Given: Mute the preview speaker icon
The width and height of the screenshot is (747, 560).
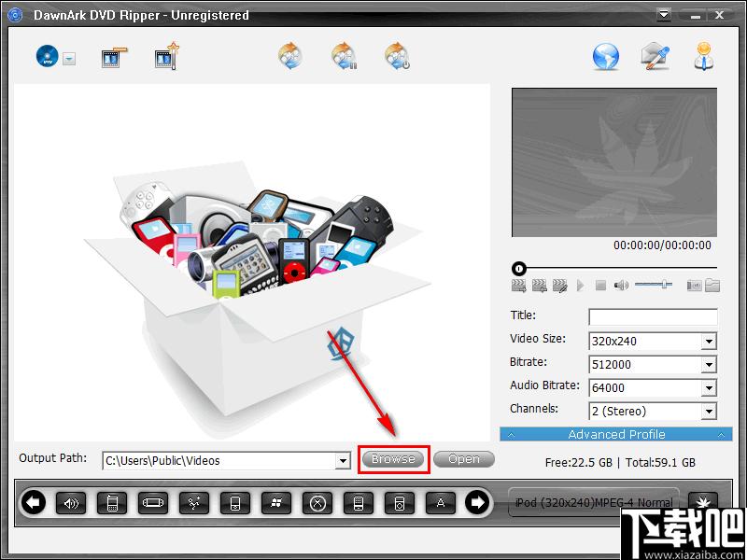Looking at the screenshot, I should point(621,286).
